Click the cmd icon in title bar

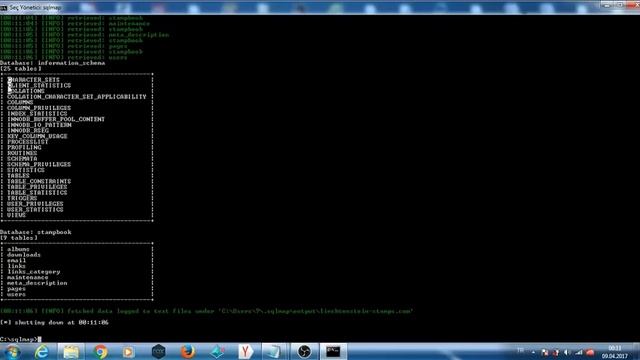tap(4, 8)
